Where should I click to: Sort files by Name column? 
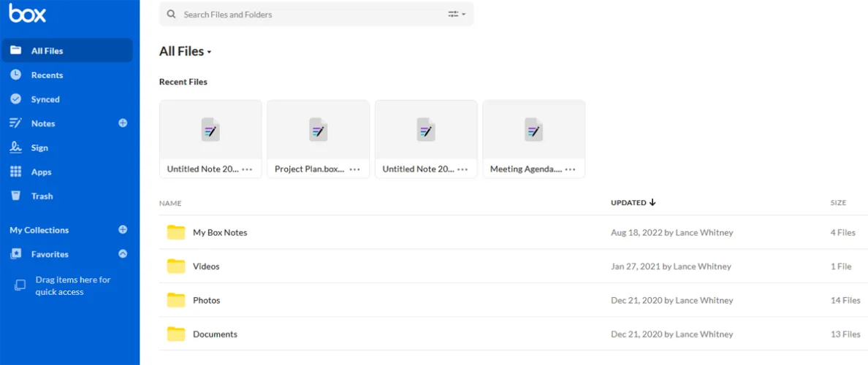tap(170, 204)
